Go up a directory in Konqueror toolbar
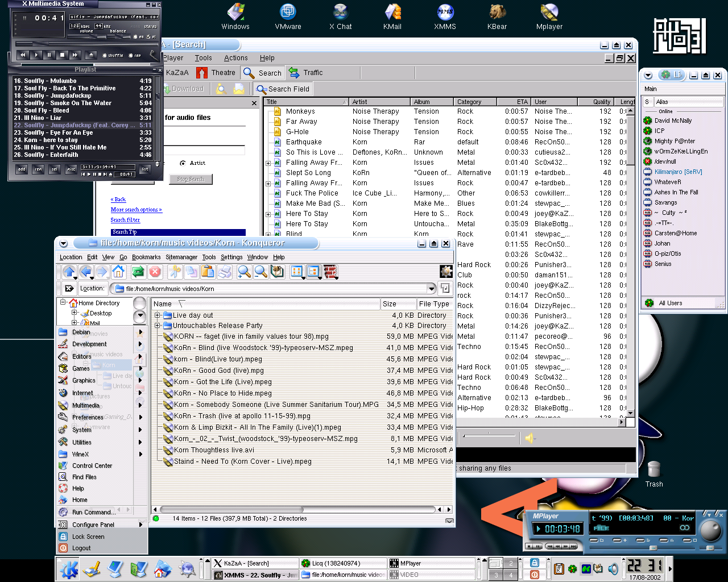The width and height of the screenshot is (728, 582). [69, 272]
